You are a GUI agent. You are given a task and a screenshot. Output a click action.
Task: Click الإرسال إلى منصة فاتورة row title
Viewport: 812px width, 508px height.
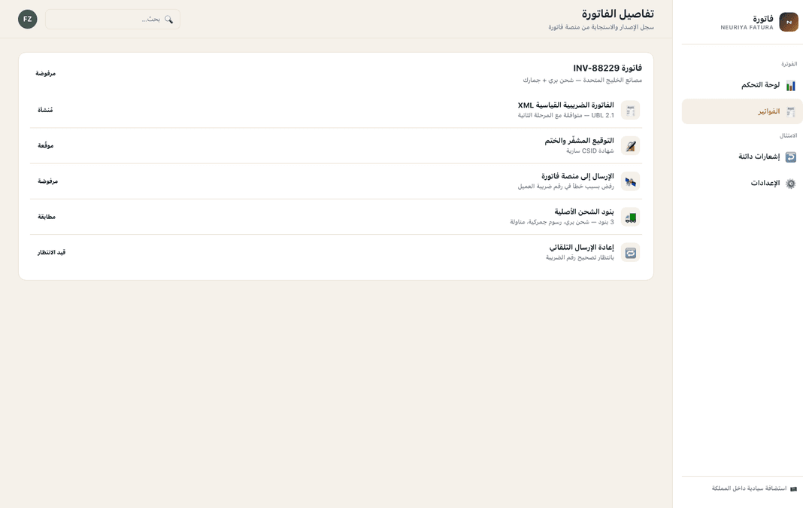click(x=577, y=176)
